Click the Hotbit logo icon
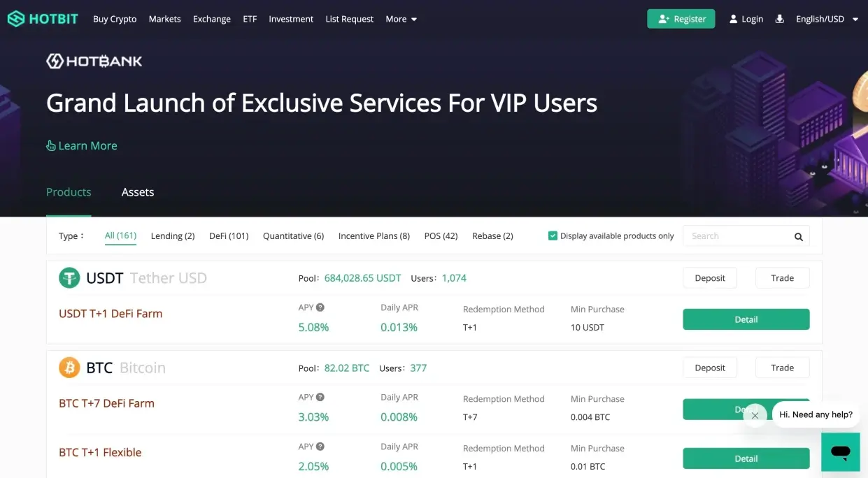 click(15, 19)
